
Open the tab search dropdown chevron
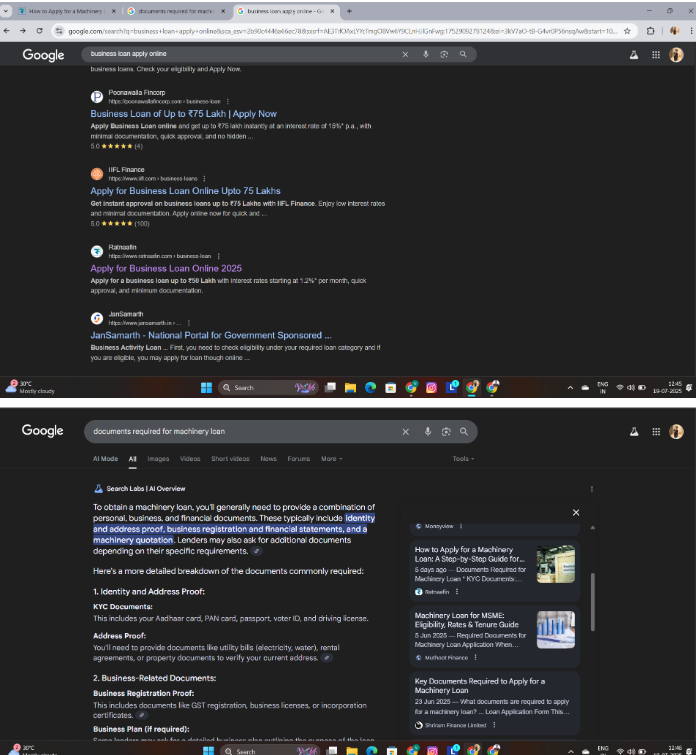pos(5,11)
